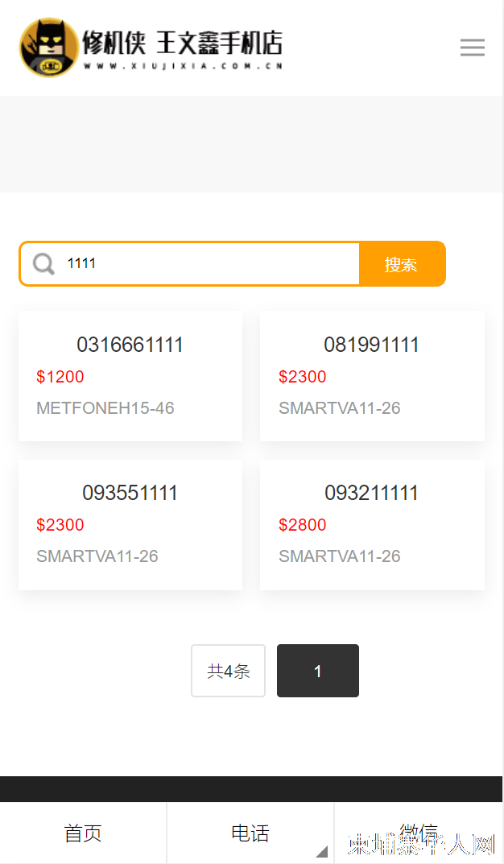Click the orange 搜索 search button
The width and height of the screenshot is (504, 864).
point(402,264)
